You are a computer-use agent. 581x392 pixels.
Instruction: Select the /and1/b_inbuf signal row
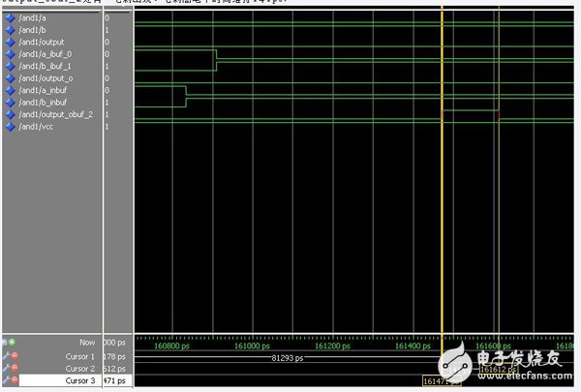(44, 102)
